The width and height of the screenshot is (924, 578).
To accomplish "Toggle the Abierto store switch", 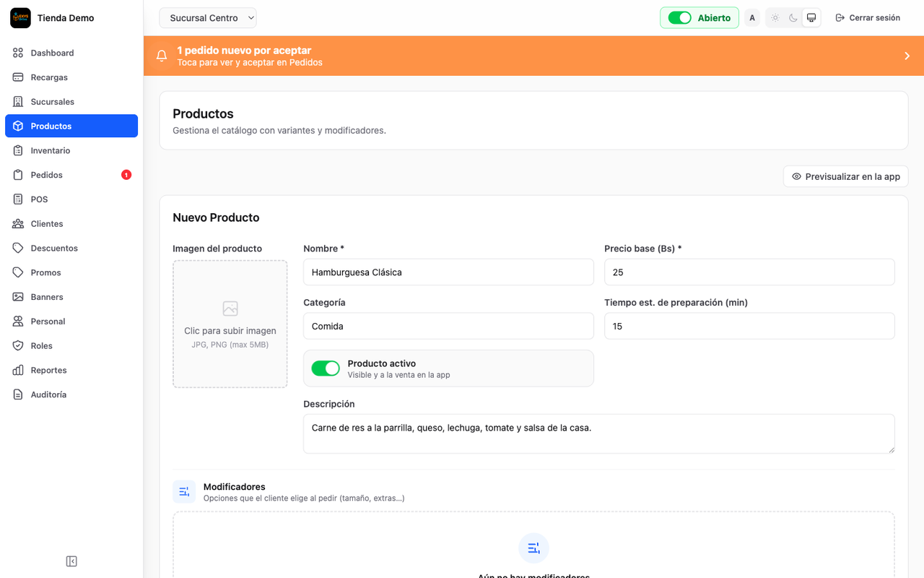I will tap(679, 18).
